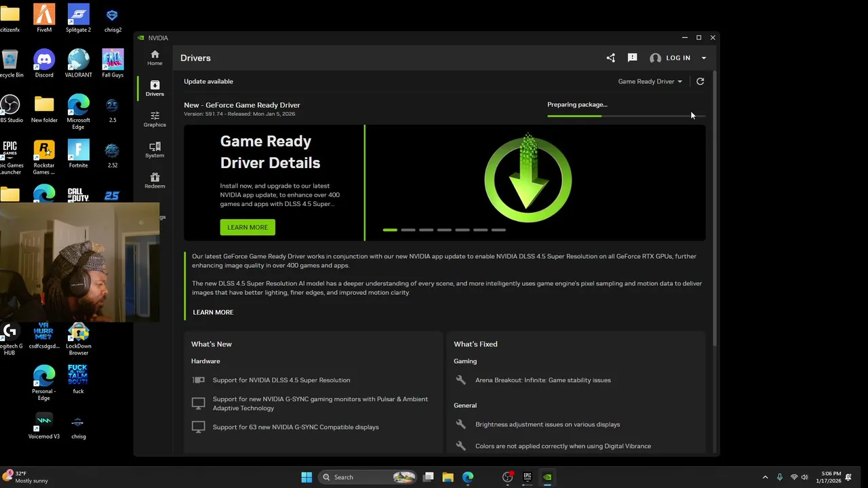Select VALORANT desktop shortcut
The width and height of the screenshot is (868, 488).
click(x=78, y=64)
